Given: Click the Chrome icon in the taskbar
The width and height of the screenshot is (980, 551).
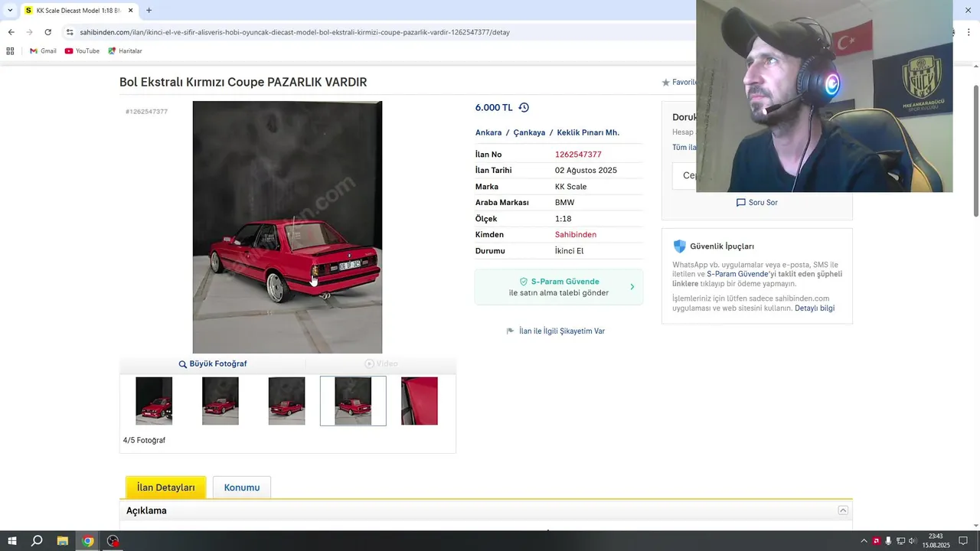Looking at the screenshot, I should [88, 541].
